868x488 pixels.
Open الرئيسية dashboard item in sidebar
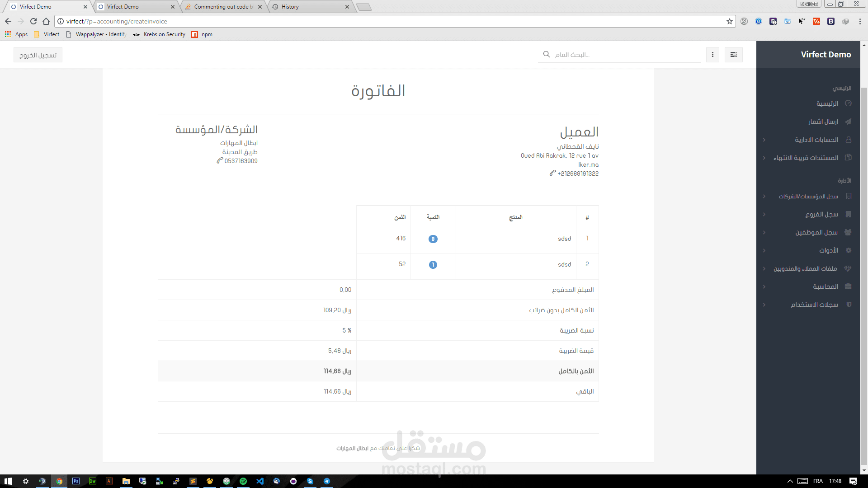[827, 103]
